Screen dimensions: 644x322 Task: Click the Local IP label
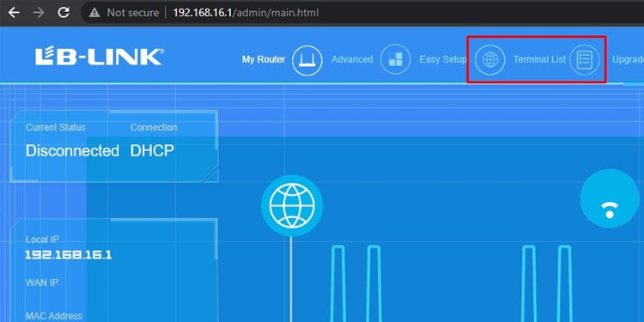tap(42, 240)
